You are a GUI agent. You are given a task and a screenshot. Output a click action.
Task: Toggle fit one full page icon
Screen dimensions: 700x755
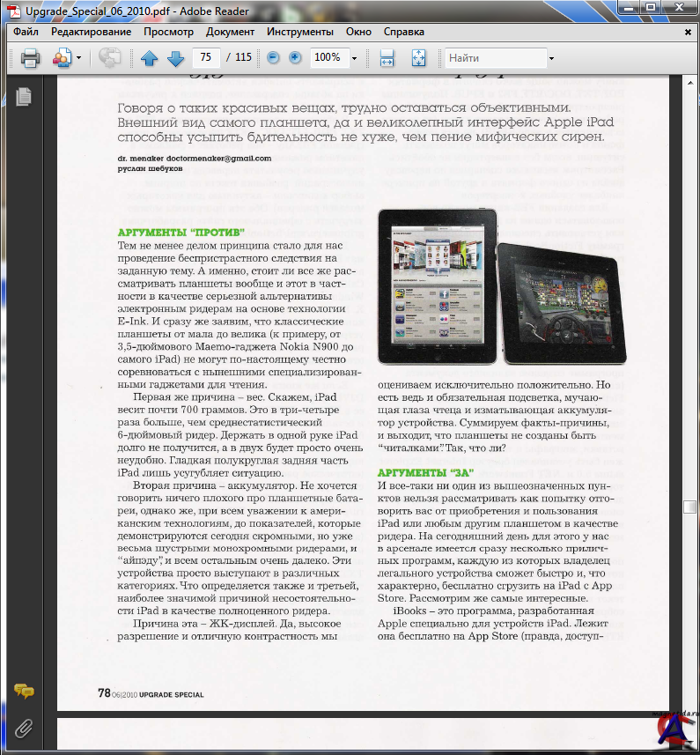coord(418,58)
